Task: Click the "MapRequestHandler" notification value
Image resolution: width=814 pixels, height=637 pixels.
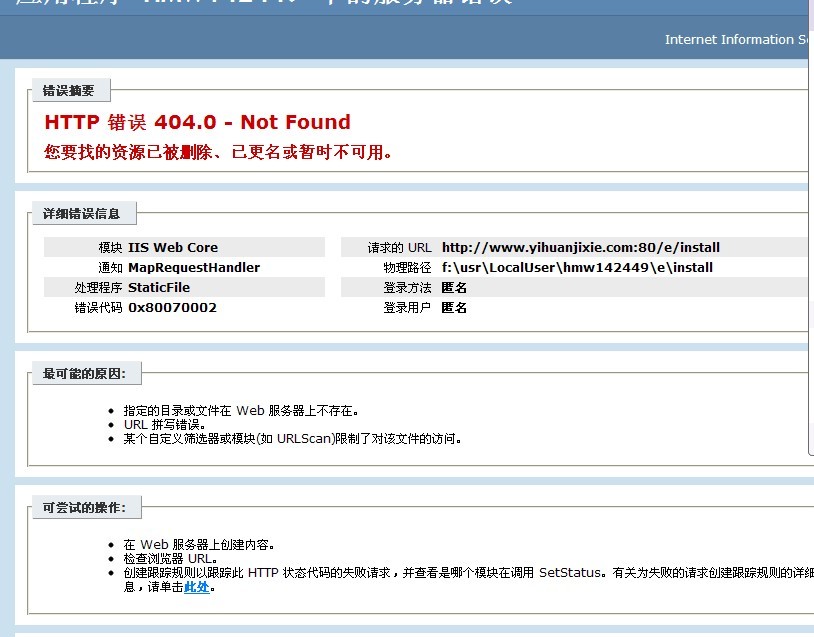Action: [193, 267]
